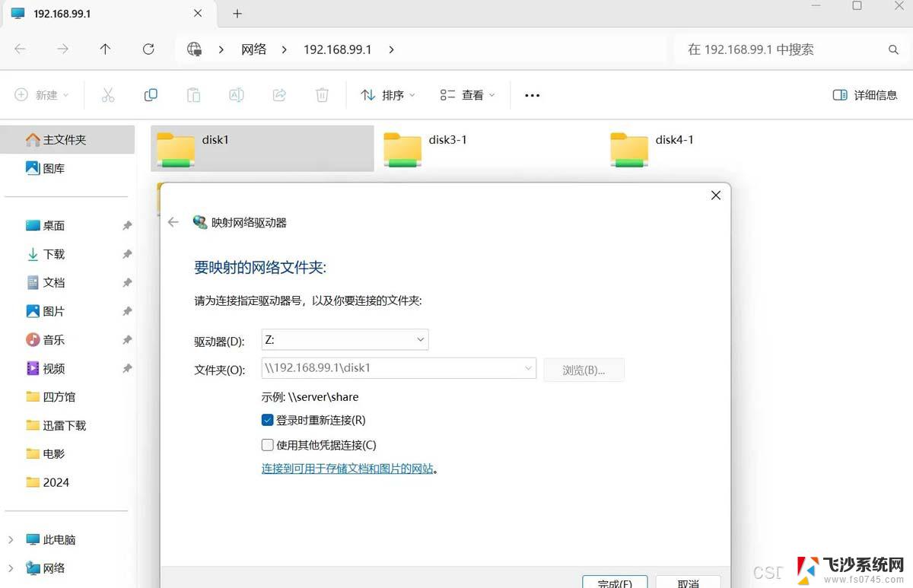
Task: Open the 新建 dropdown menu
Action: coord(43,95)
